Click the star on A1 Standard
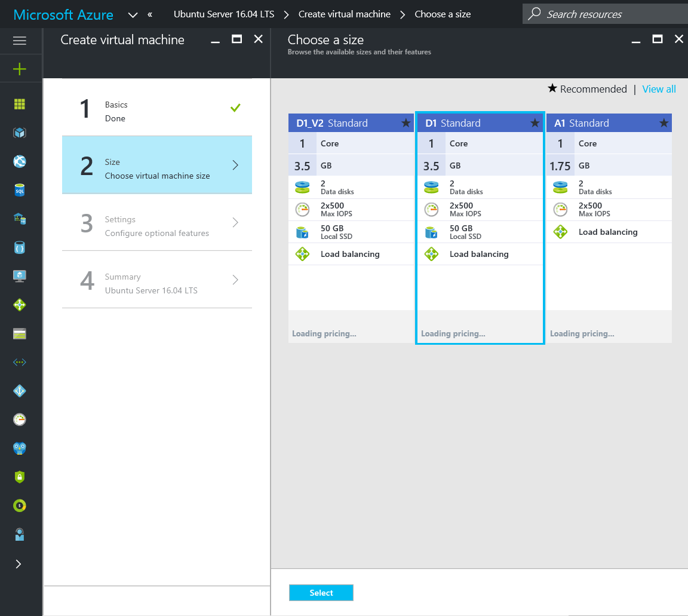688x616 pixels. point(664,123)
